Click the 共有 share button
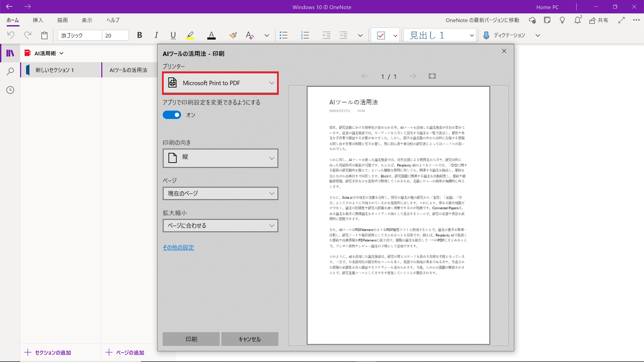 [599, 20]
